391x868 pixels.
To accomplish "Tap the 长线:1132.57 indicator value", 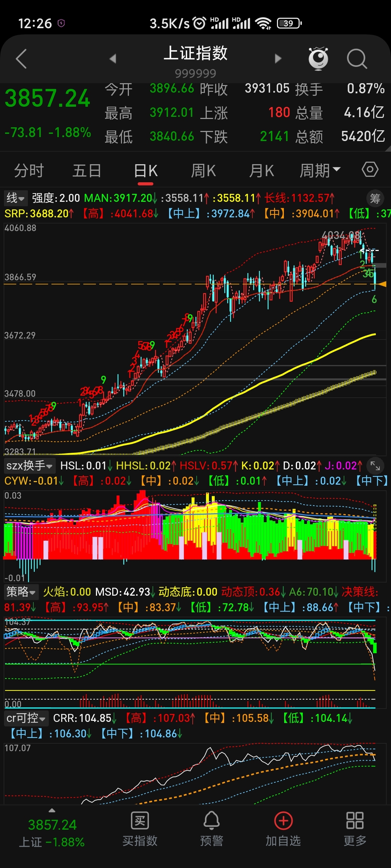I will pyautogui.click(x=299, y=198).
